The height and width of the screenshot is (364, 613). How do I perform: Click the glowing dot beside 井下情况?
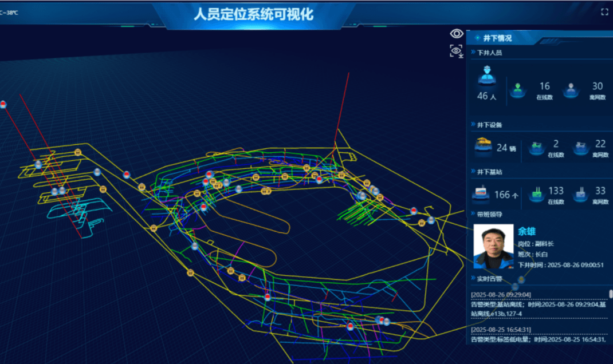pyautogui.click(x=477, y=38)
